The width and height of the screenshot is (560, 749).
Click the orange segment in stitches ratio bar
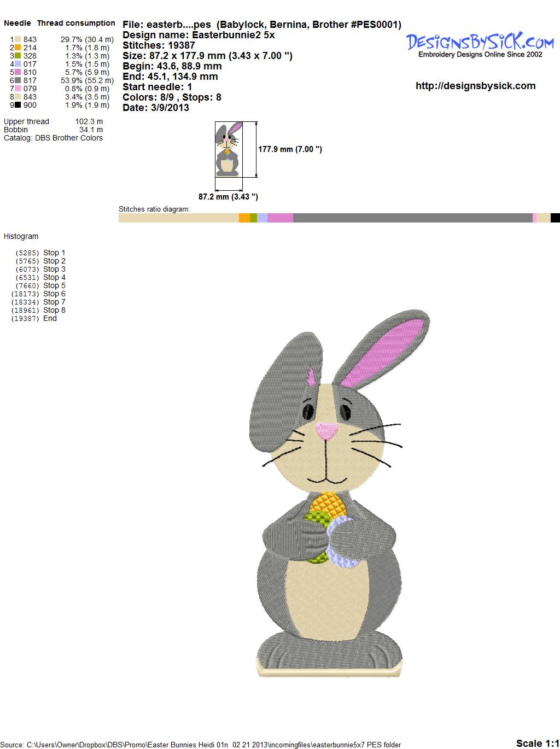(x=244, y=218)
